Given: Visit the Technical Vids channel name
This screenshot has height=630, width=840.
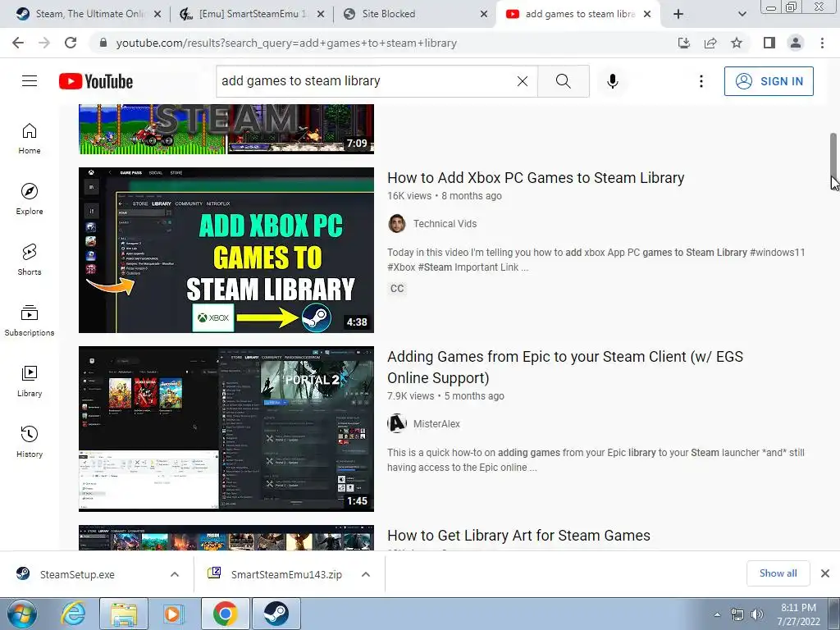Looking at the screenshot, I should click(x=445, y=223).
